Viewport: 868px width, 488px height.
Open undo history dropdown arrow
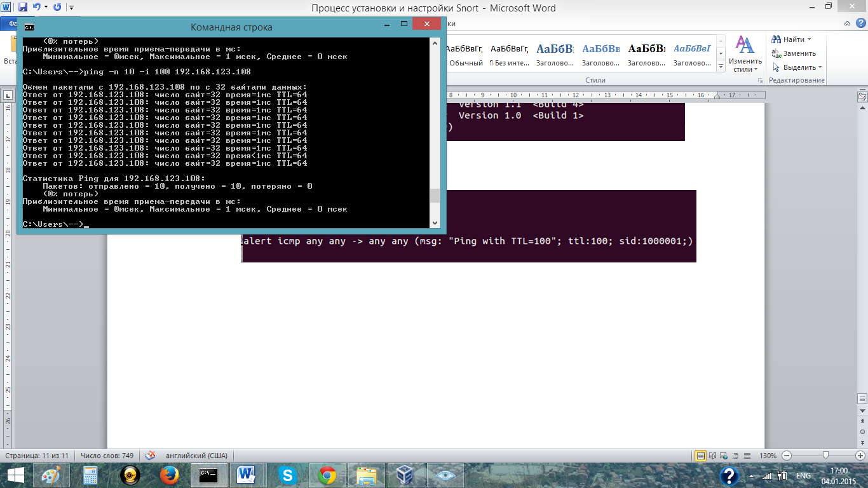pos(44,8)
